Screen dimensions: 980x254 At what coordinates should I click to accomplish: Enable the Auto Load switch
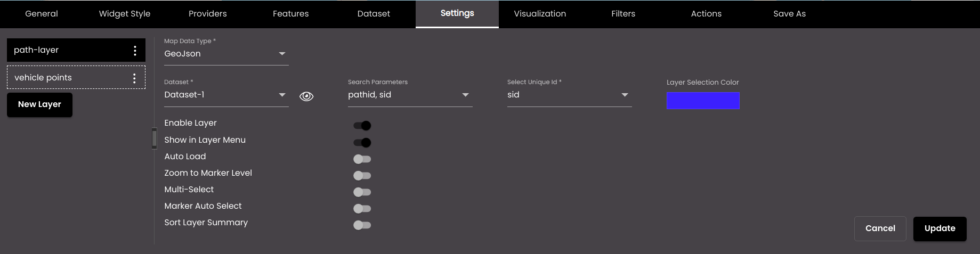tap(362, 159)
